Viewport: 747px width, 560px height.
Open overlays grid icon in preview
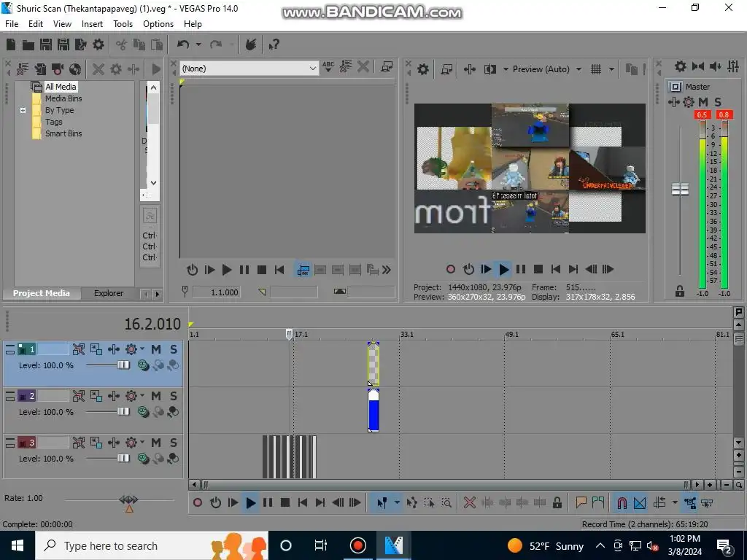point(596,69)
